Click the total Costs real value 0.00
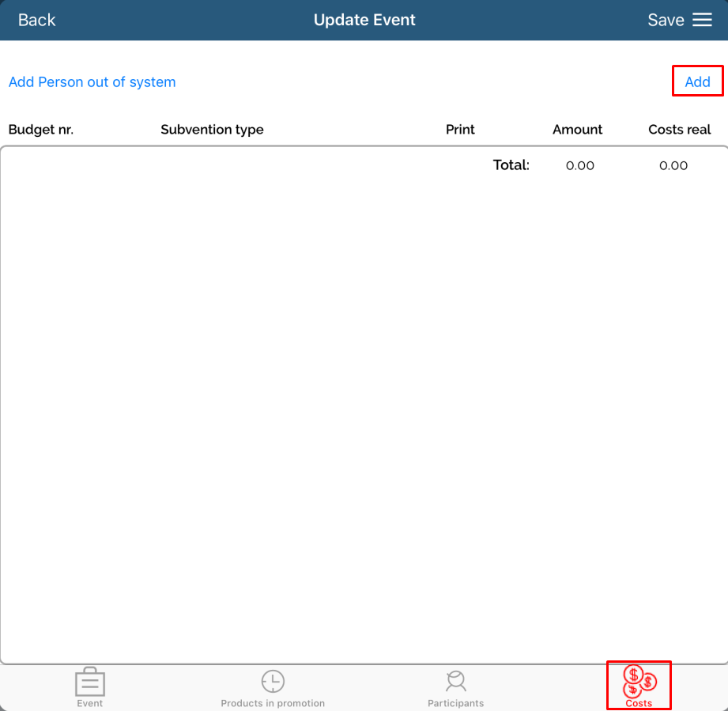Image resolution: width=728 pixels, height=711 pixels. (673, 165)
